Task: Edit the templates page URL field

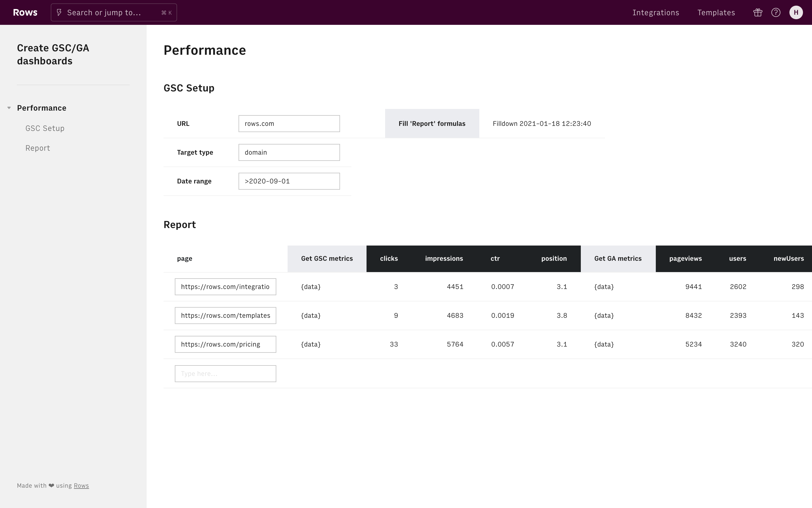Action: pos(226,316)
